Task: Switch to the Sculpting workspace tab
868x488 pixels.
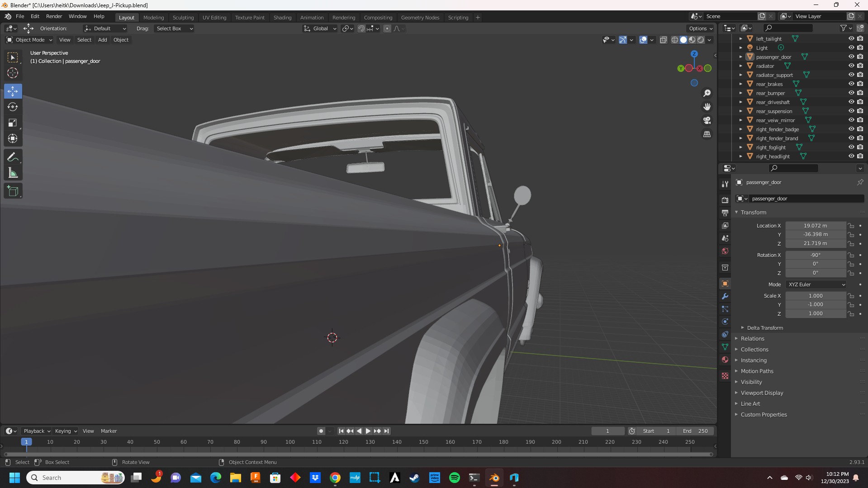Action: (x=183, y=18)
